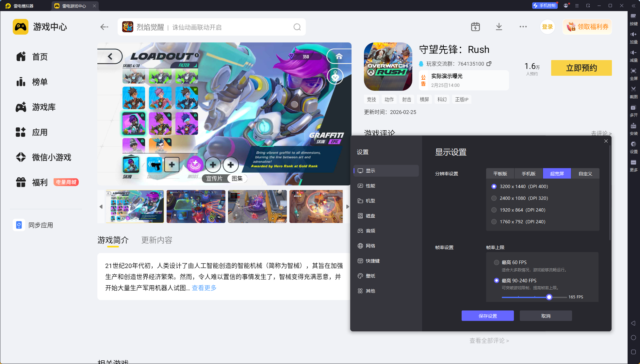Click the download arrow icon in the header
Screen dimensions: 640x364
coord(499,27)
